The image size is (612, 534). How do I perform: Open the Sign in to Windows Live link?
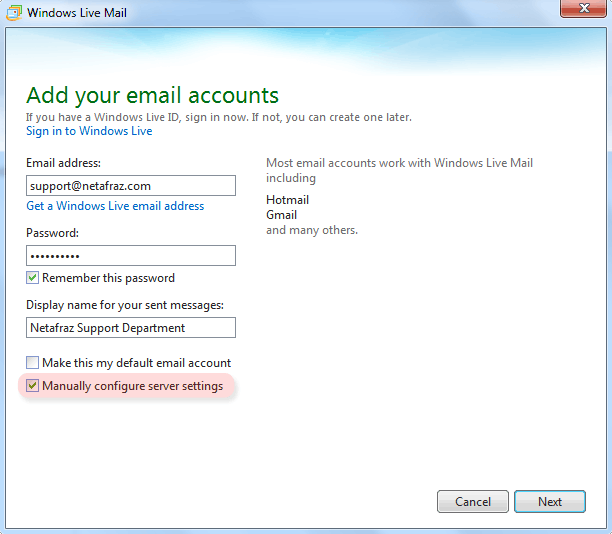pyautogui.click(x=89, y=131)
